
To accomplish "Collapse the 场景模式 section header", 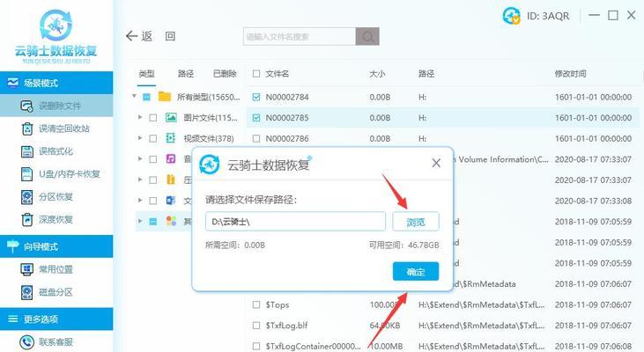I will (56, 83).
